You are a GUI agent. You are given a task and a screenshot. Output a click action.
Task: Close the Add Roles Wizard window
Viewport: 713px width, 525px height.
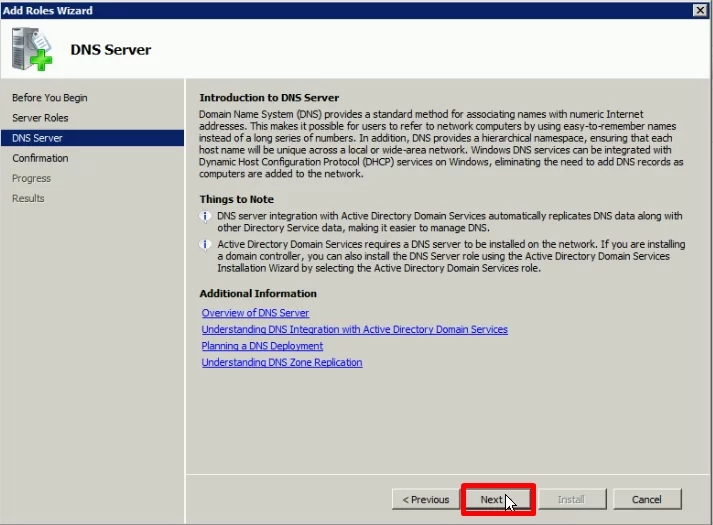pos(700,10)
